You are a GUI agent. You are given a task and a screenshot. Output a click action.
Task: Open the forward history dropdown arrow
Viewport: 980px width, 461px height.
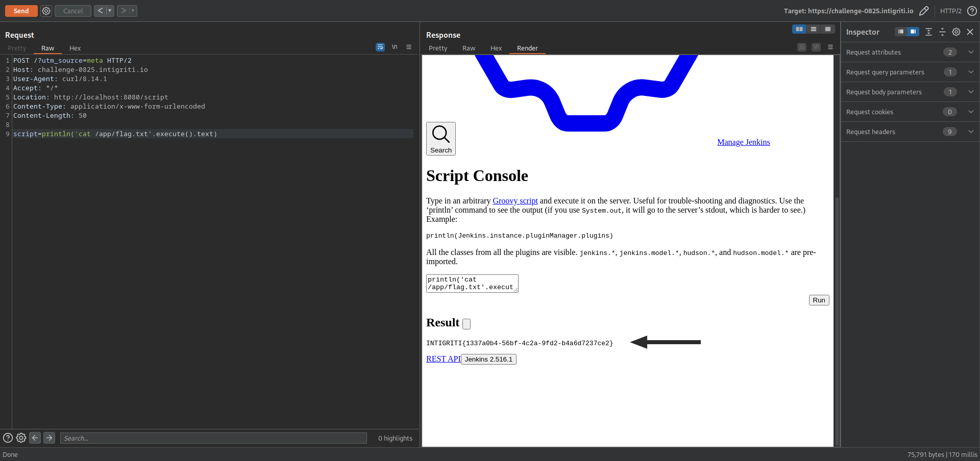point(133,11)
